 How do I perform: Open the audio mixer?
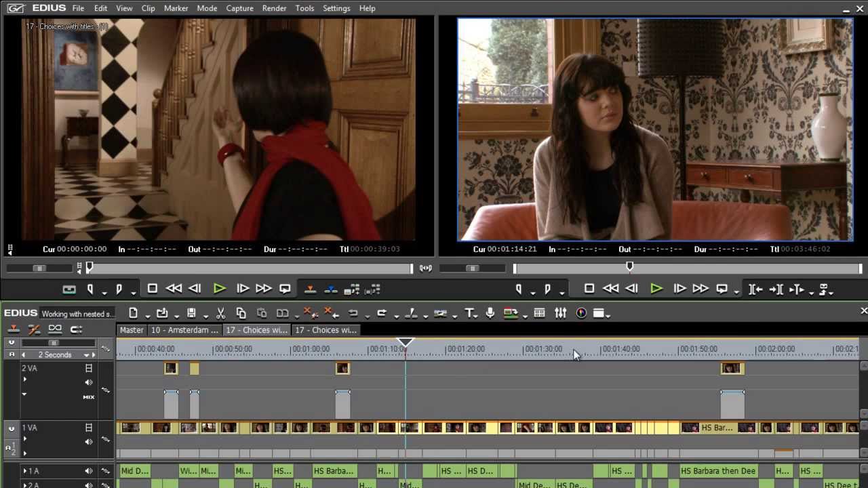pyautogui.click(x=560, y=313)
